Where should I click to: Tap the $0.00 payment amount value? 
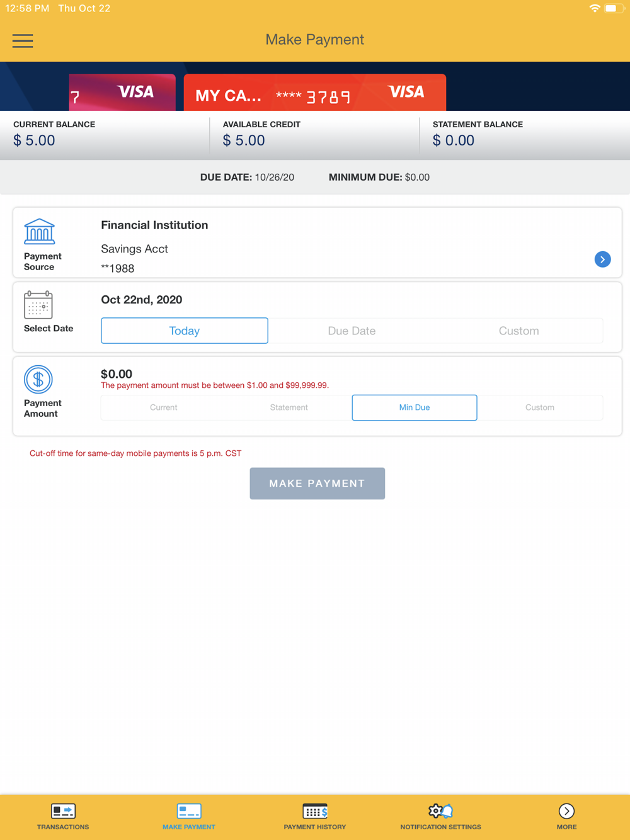(x=117, y=374)
